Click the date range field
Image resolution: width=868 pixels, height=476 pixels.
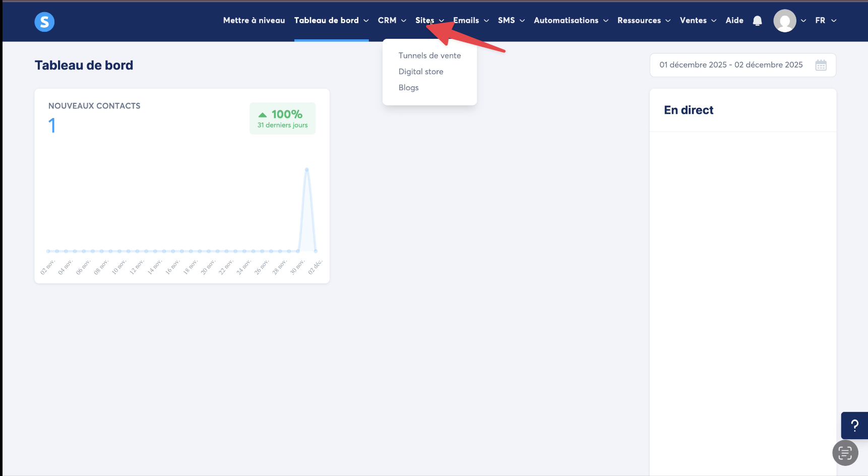743,65
